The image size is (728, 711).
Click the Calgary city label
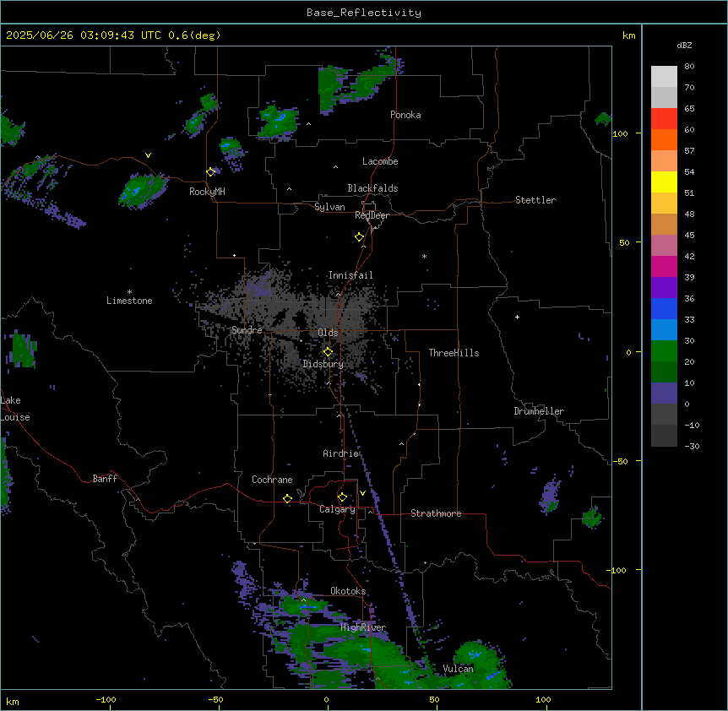(x=337, y=509)
